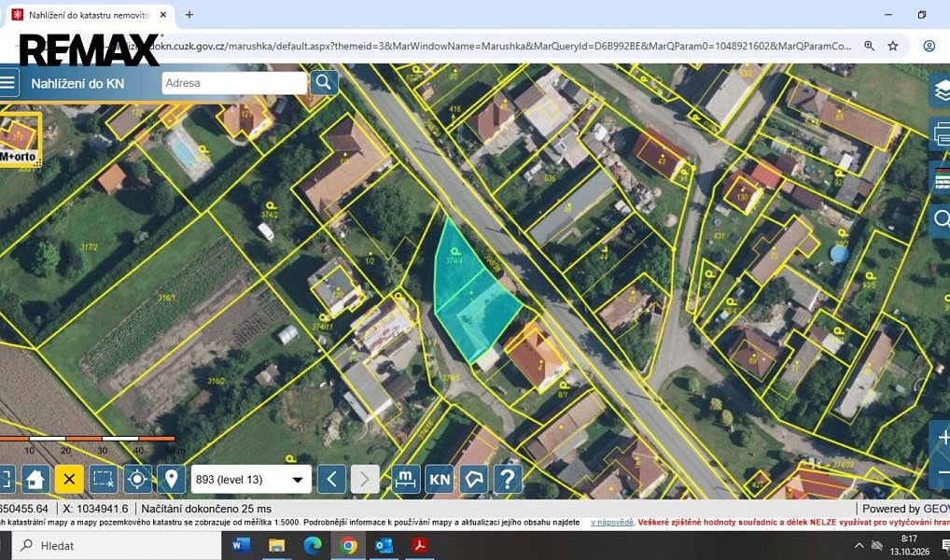This screenshot has height=560, width=950.
Task: Focus the Adresa search field
Action: click(234, 83)
